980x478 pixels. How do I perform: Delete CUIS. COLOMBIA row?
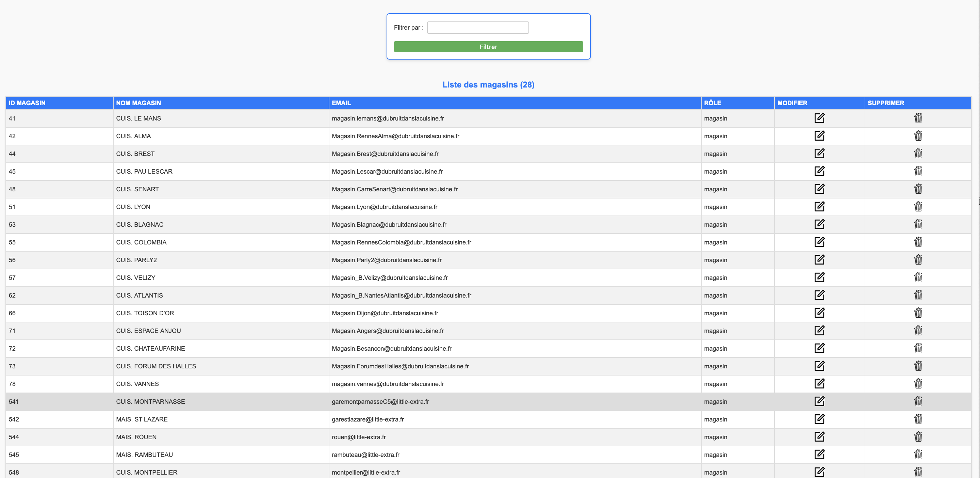point(918,242)
